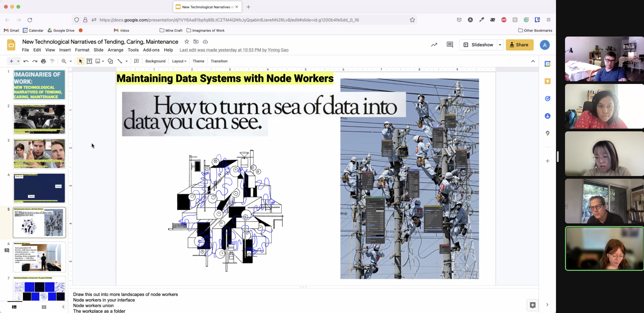Expand the Slideshow options dropdown arrow

[x=500, y=45]
